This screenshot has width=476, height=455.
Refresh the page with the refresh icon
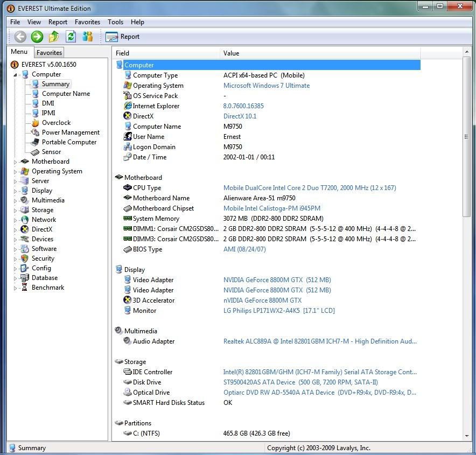(x=71, y=37)
